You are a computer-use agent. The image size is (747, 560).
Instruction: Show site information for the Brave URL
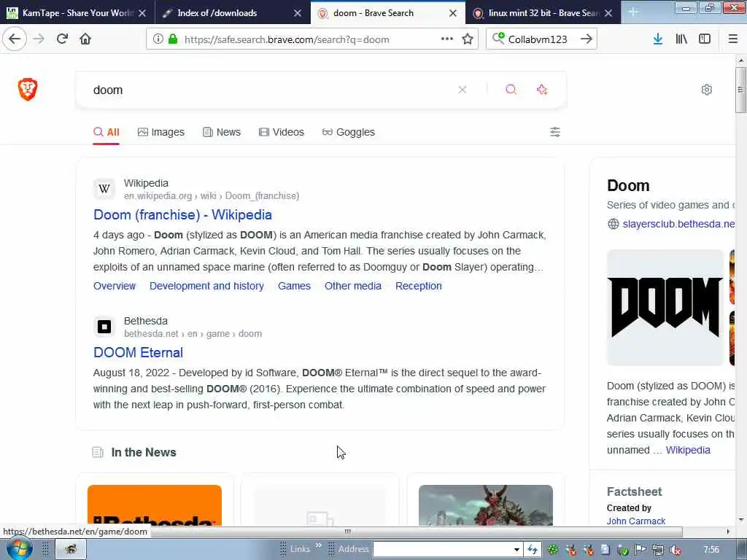pos(158,39)
